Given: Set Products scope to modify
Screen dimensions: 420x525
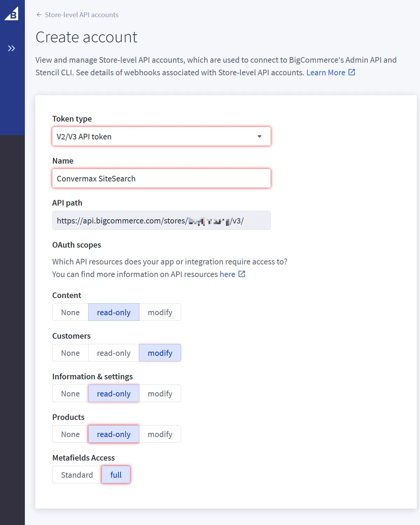Looking at the screenshot, I should pyautogui.click(x=160, y=434).
